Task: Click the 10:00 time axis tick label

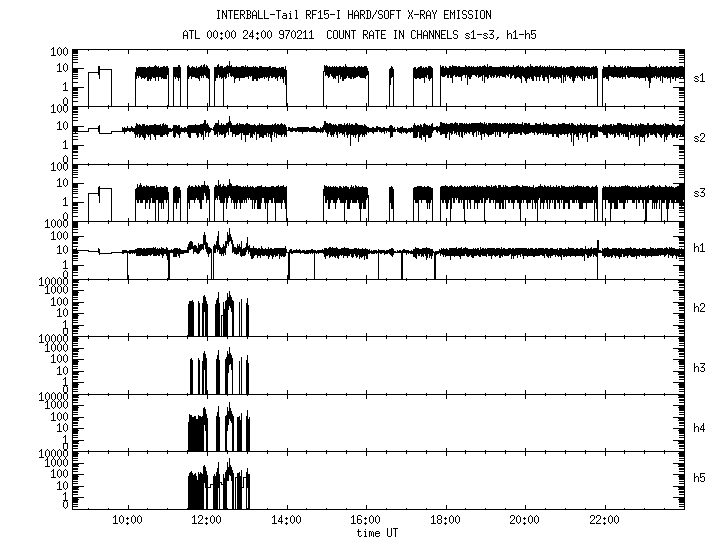Action: tap(127, 520)
